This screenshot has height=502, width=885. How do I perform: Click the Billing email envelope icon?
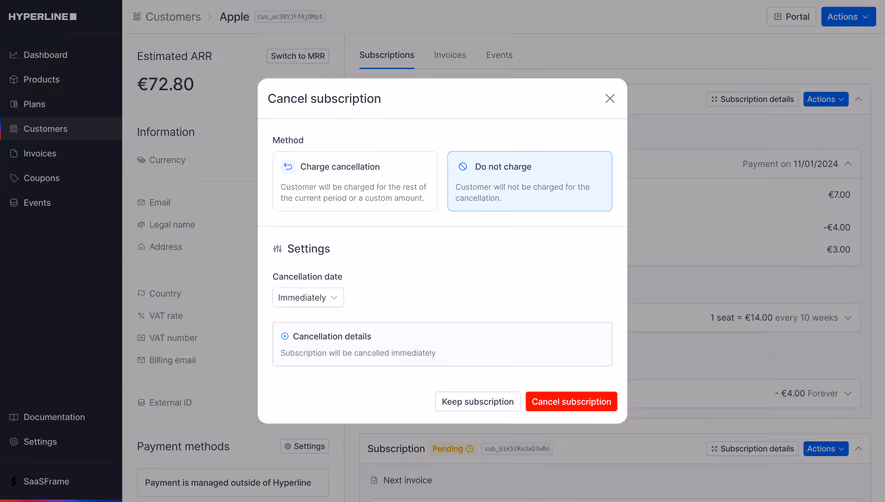[x=141, y=360]
